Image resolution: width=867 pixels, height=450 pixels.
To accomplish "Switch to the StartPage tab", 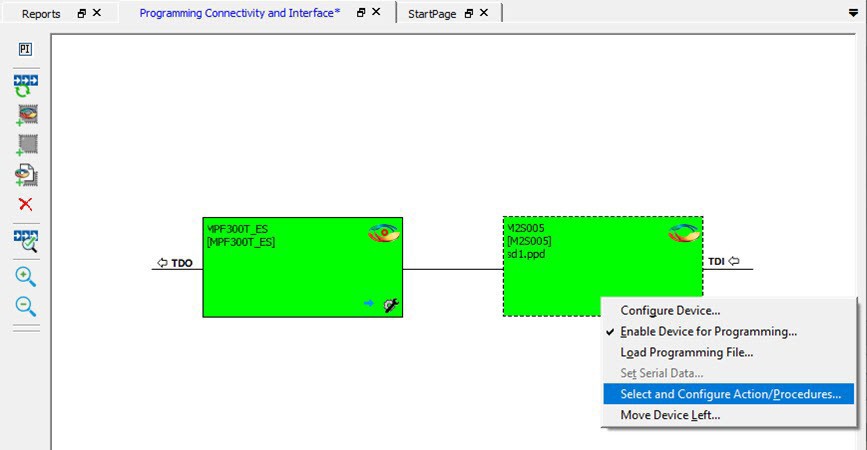I will 431,14.
